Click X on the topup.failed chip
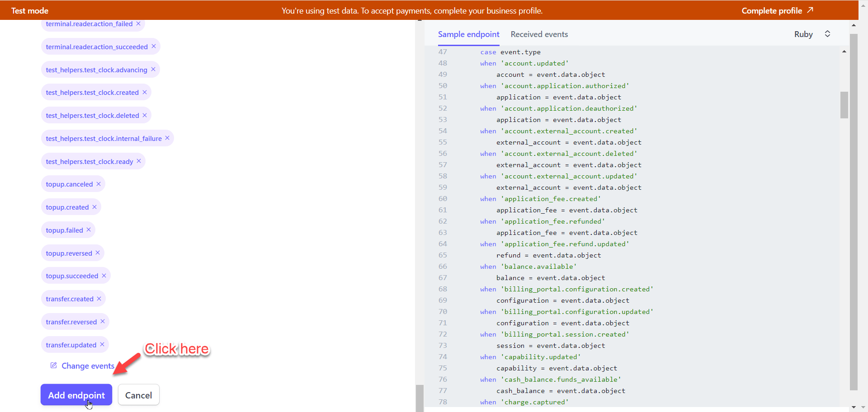868x412 pixels. 89,230
